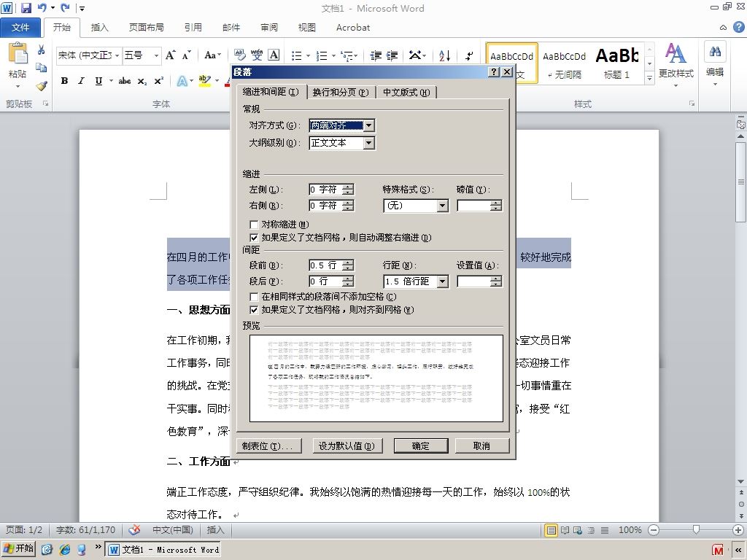Image resolution: width=747 pixels, height=560 pixels.
Task: Expand the styles gallery more arrow
Action: [649, 78]
